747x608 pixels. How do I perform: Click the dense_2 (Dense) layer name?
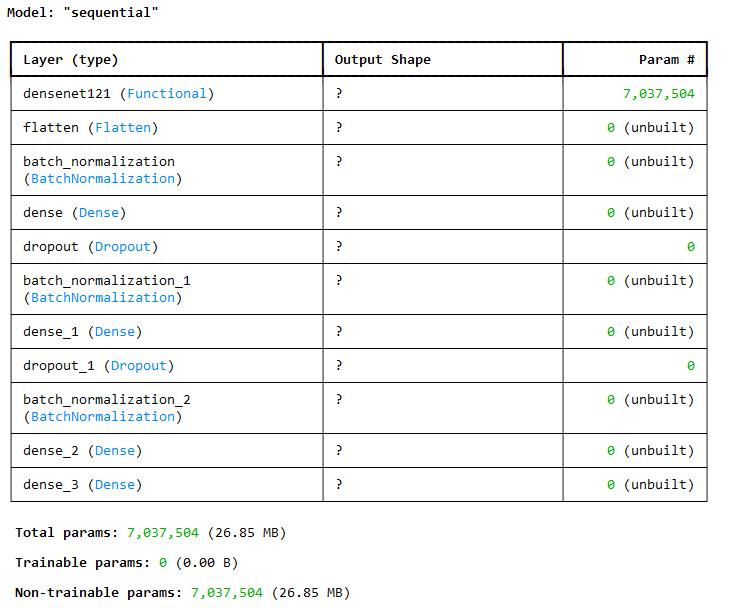point(83,451)
